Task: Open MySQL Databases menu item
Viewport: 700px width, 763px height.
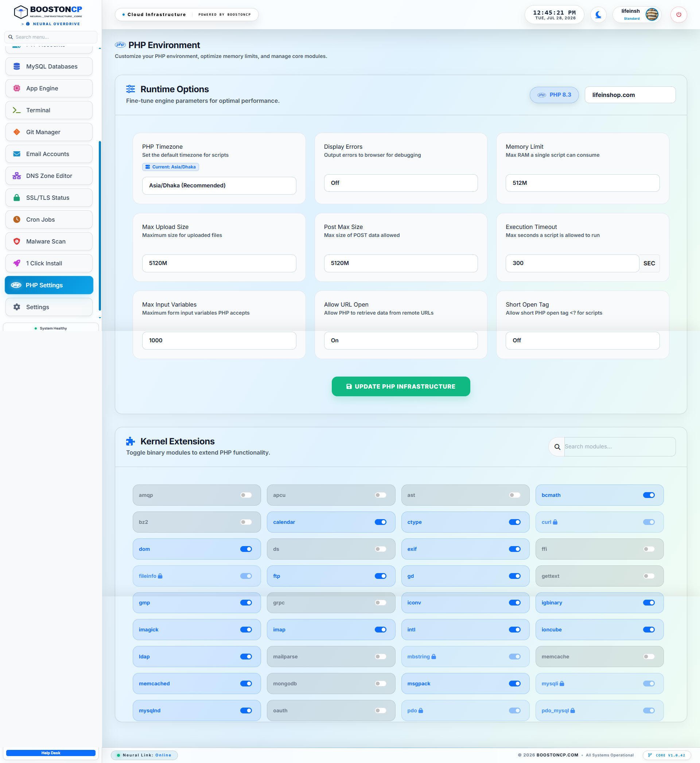Action: coord(49,67)
